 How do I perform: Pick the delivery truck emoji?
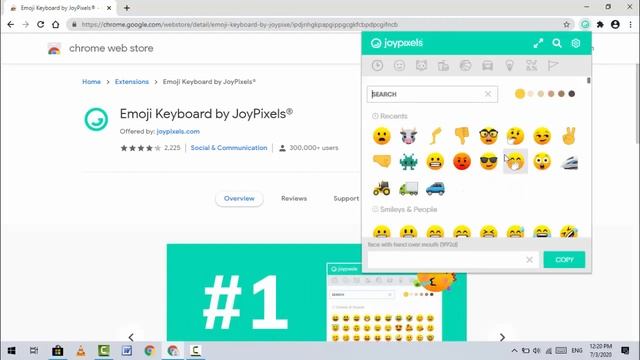tap(409, 188)
